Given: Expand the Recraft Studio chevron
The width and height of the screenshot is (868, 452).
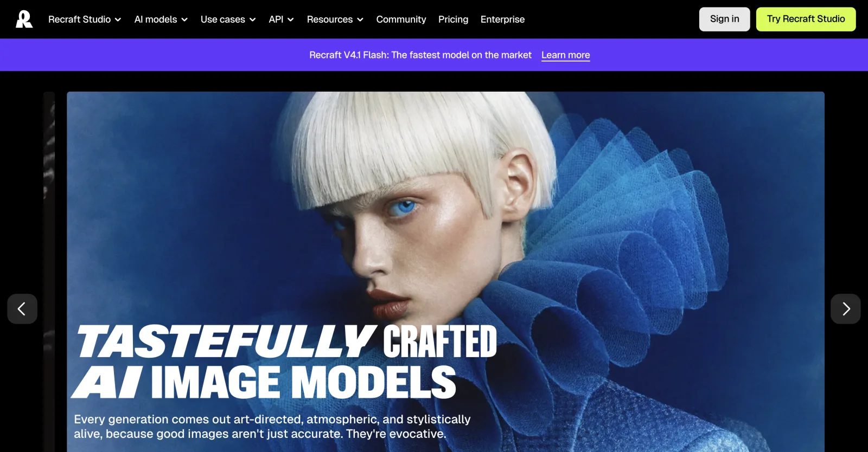Looking at the screenshot, I should tap(118, 20).
